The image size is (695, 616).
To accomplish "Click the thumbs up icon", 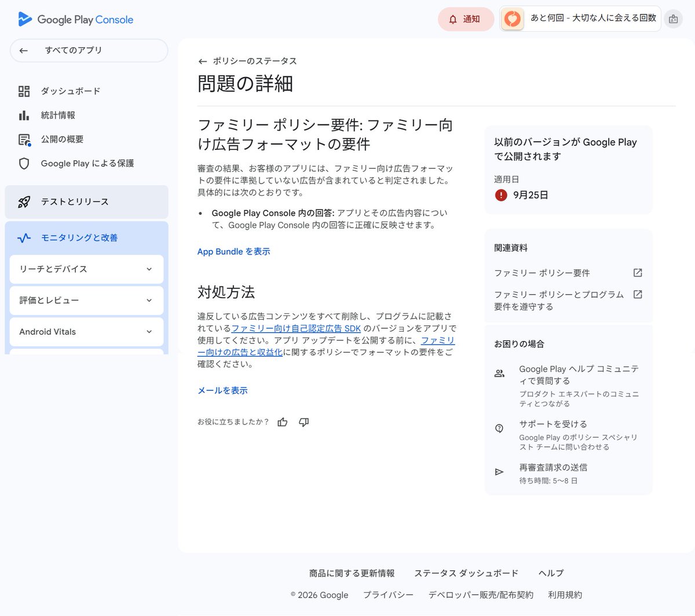I will (283, 422).
